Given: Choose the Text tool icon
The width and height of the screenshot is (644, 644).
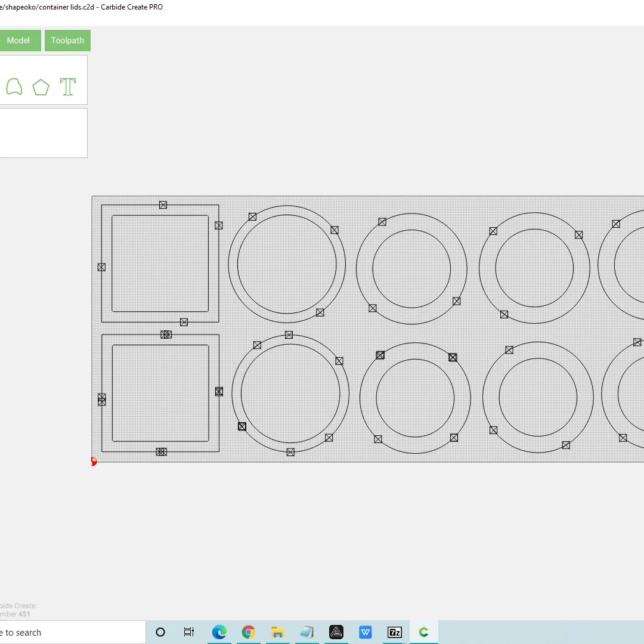Looking at the screenshot, I should 68,86.
